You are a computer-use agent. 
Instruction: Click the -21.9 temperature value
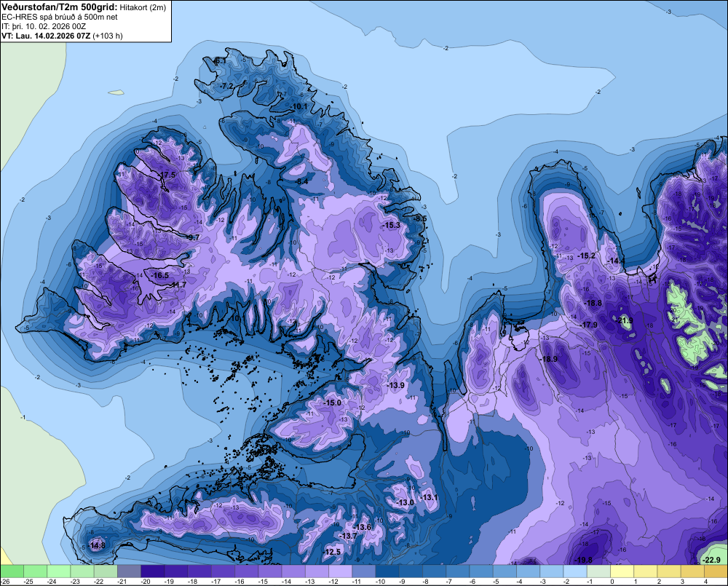pos(624,320)
